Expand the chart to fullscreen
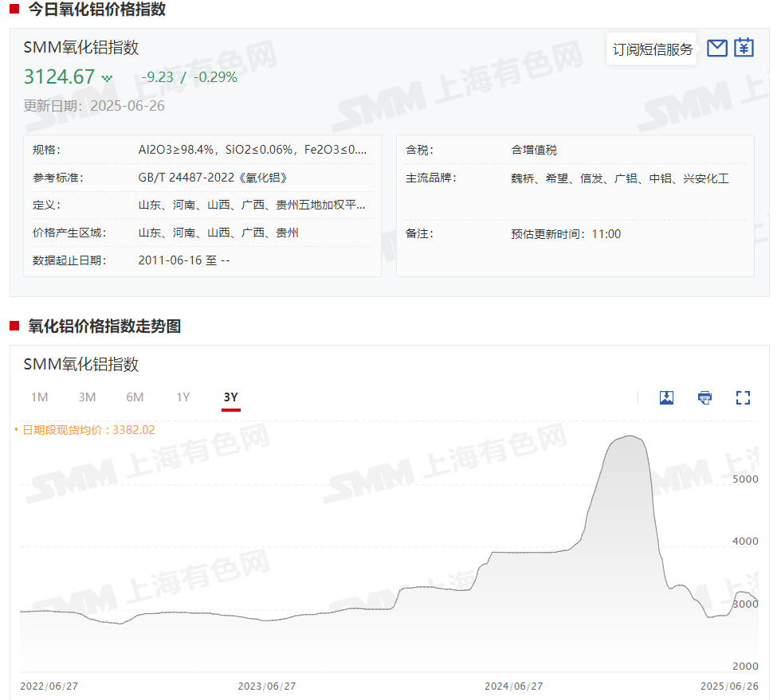Screen dimensions: 777x700 pos(743,397)
